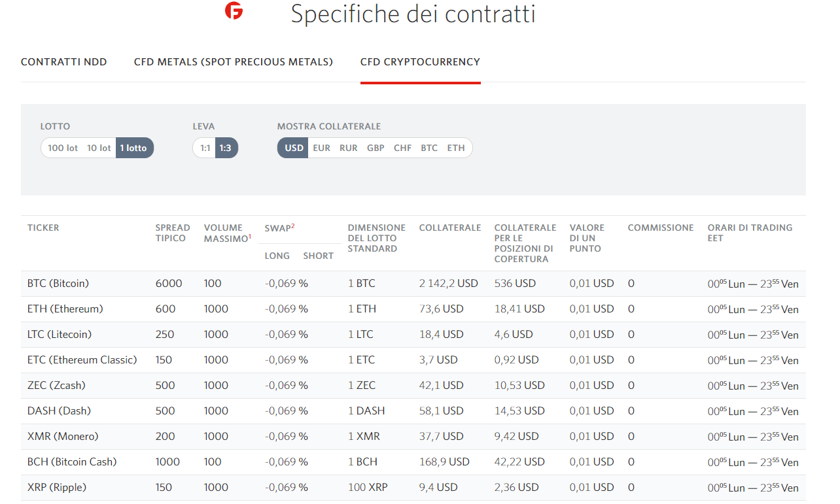The height and width of the screenshot is (504, 840).
Task: Show collateral in GBP
Action: (x=376, y=148)
